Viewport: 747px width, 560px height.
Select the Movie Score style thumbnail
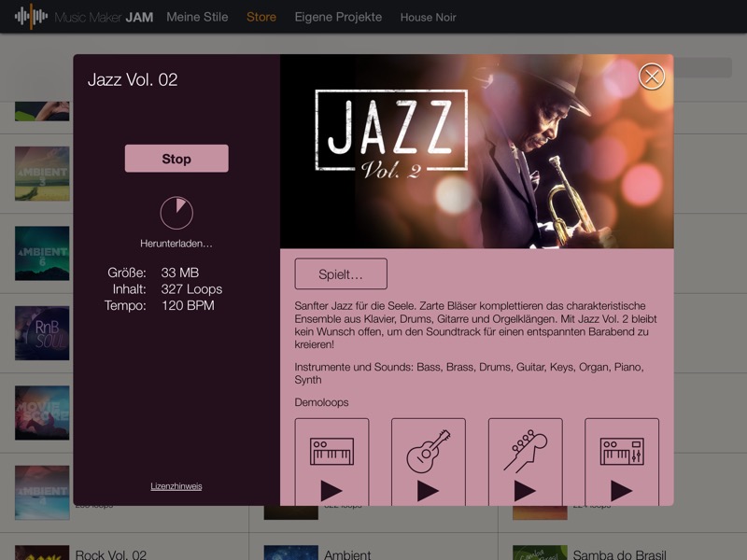pos(42,413)
